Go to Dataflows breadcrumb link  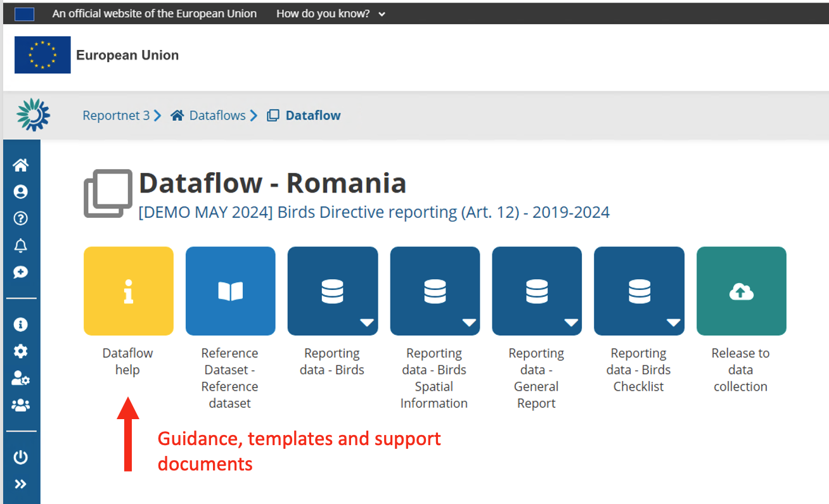click(x=217, y=115)
